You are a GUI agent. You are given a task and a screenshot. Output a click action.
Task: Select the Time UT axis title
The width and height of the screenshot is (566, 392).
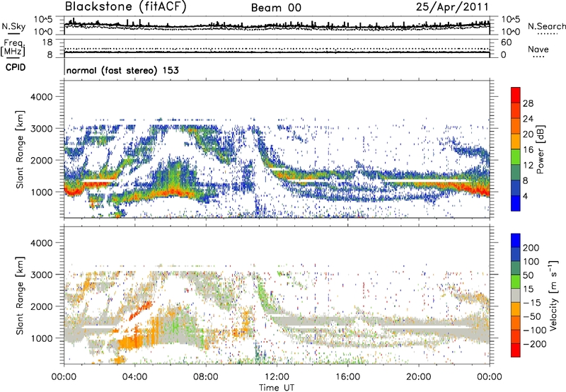coord(277,388)
